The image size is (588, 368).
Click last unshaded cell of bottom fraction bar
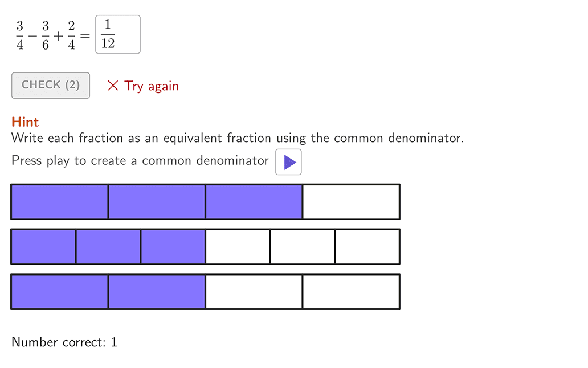click(x=351, y=292)
